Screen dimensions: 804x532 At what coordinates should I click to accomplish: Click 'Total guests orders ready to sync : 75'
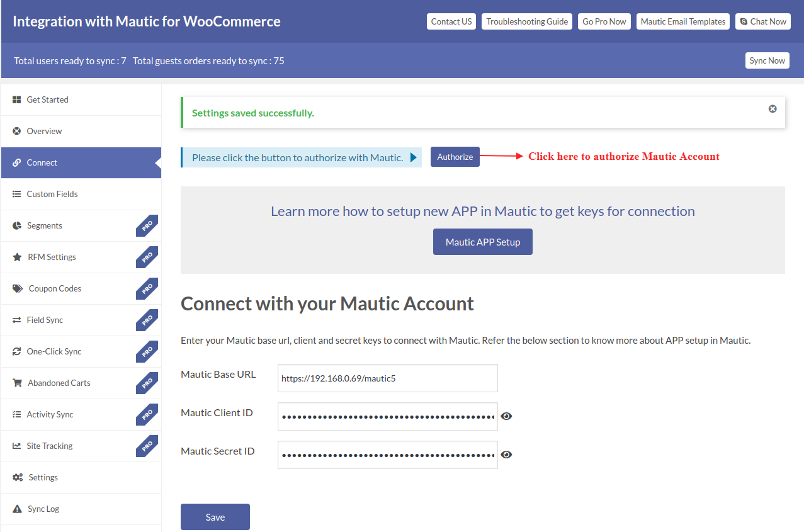click(x=208, y=61)
